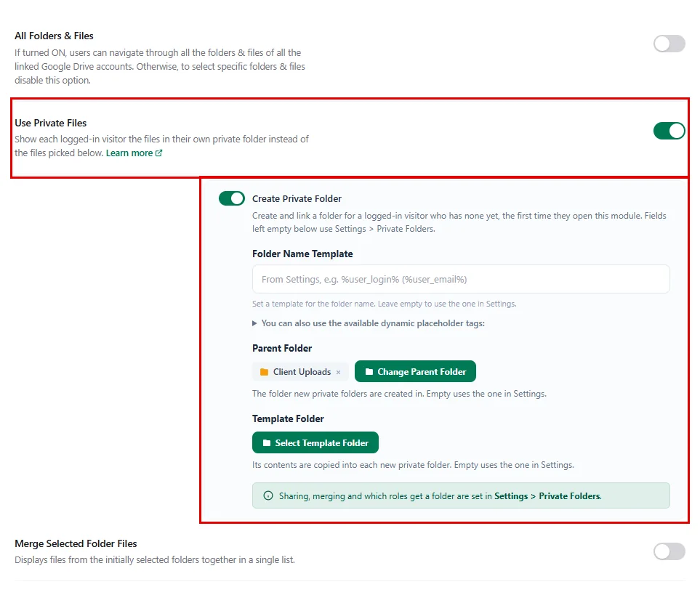
Task: Click the dynamic placeholder tags summary text
Action: point(373,323)
